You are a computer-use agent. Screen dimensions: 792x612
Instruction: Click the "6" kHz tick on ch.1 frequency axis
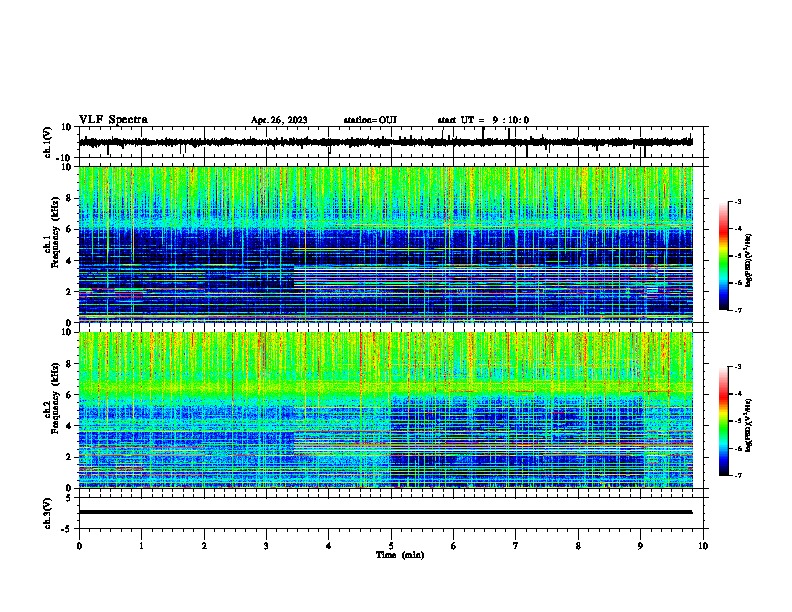pos(69,229)
